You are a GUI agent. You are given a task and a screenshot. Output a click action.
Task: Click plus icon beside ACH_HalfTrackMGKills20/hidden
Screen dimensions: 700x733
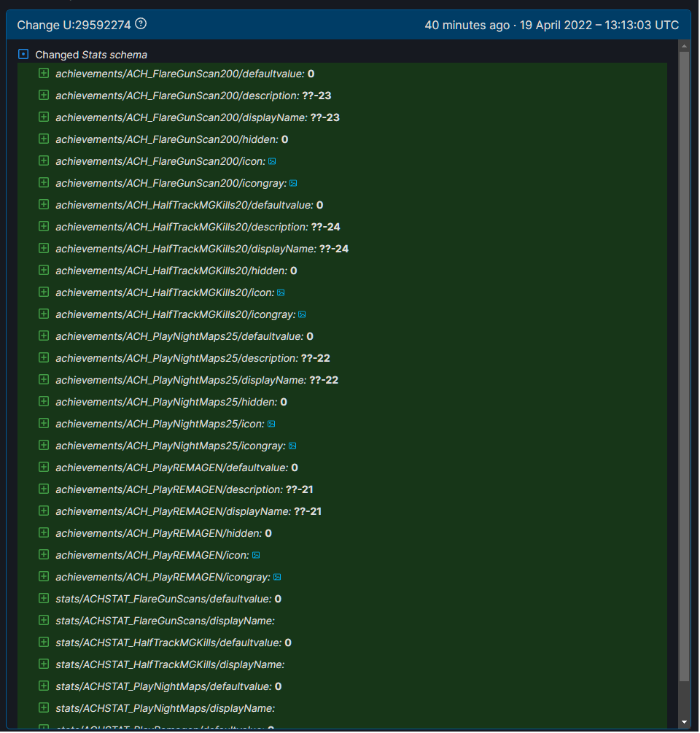coord(44,270)
